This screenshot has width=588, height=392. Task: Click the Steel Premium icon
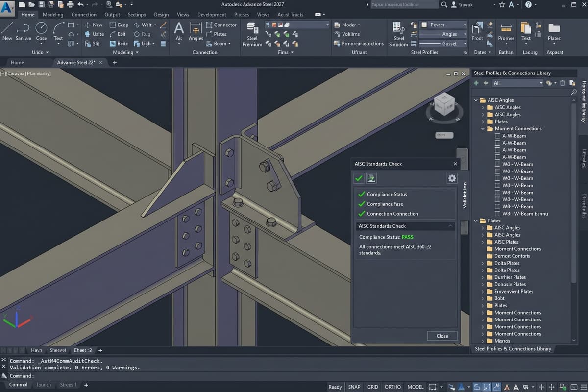(x=252, y=28)
